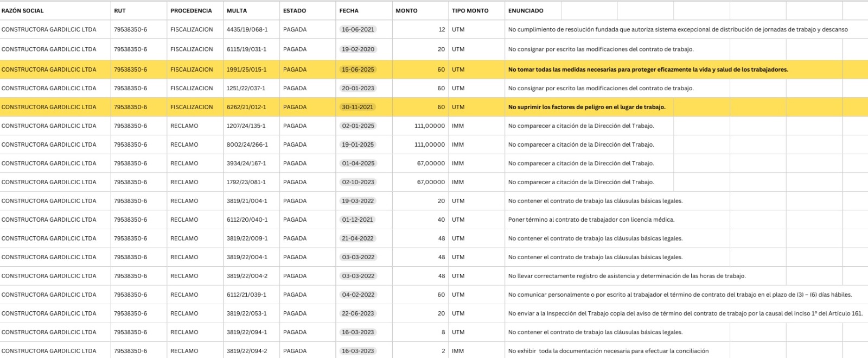The width and height of the screenshot is (868, 358).
Task: Click the highlighted "No suprimir los factores de peligro" text
Action: coord(586,108)
